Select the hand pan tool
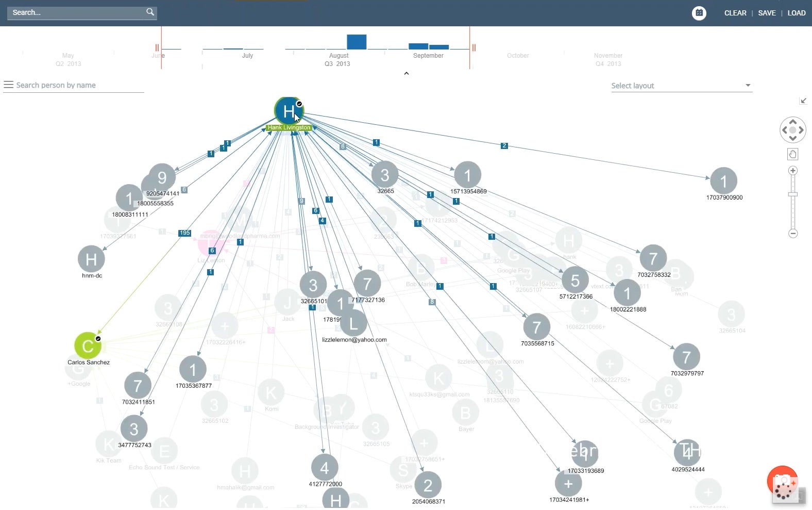 (x=792, y=154)
